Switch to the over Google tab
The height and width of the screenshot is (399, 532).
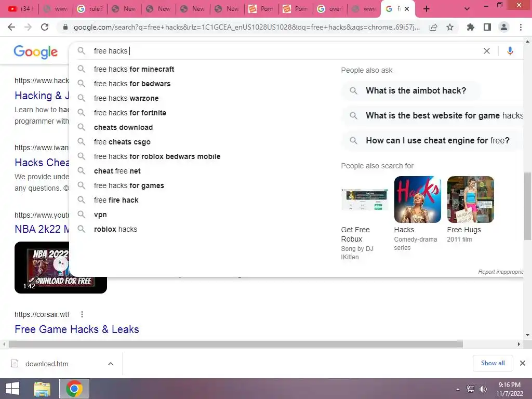pyautogui.click(x=330, y=9)
